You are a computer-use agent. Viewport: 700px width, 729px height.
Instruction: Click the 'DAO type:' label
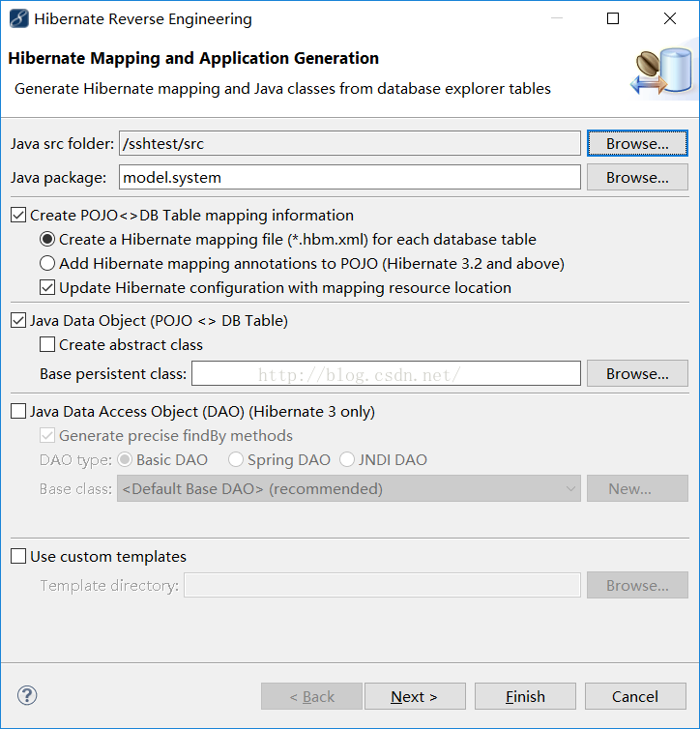tap(75, 460)
